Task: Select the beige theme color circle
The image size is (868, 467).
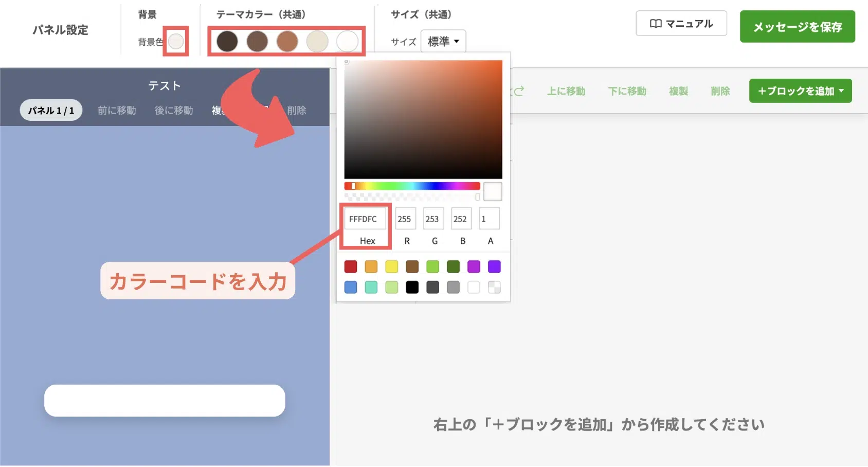Action: click(x=317, y=41)
